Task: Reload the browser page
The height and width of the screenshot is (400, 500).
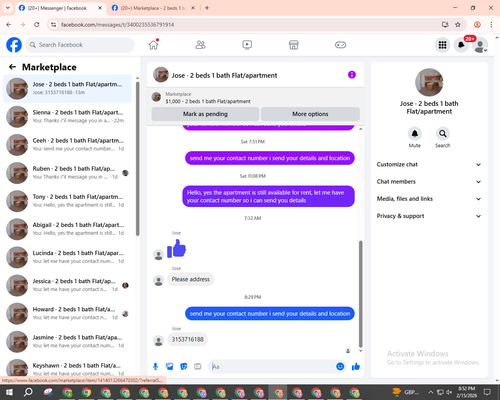Action: click(37, 25)
